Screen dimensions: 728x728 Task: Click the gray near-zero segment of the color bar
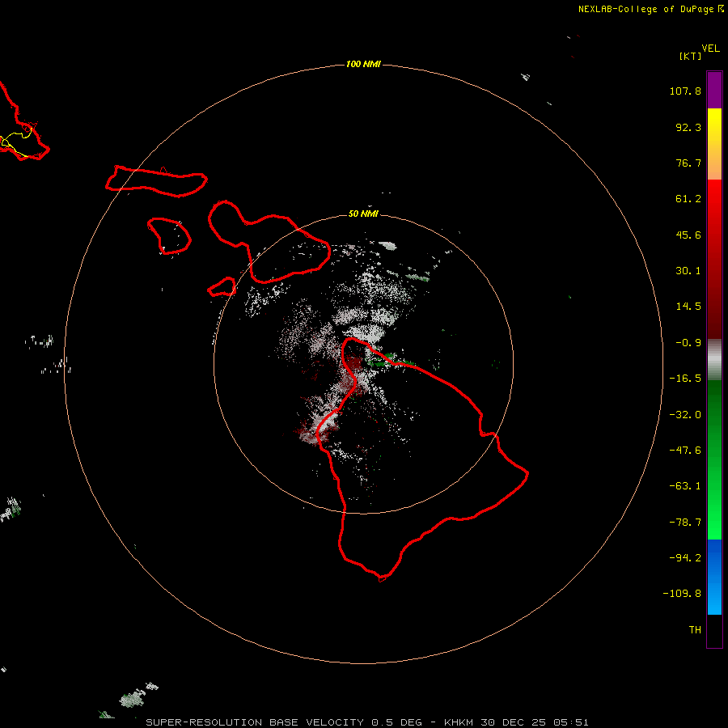click(x=714, y=360)
